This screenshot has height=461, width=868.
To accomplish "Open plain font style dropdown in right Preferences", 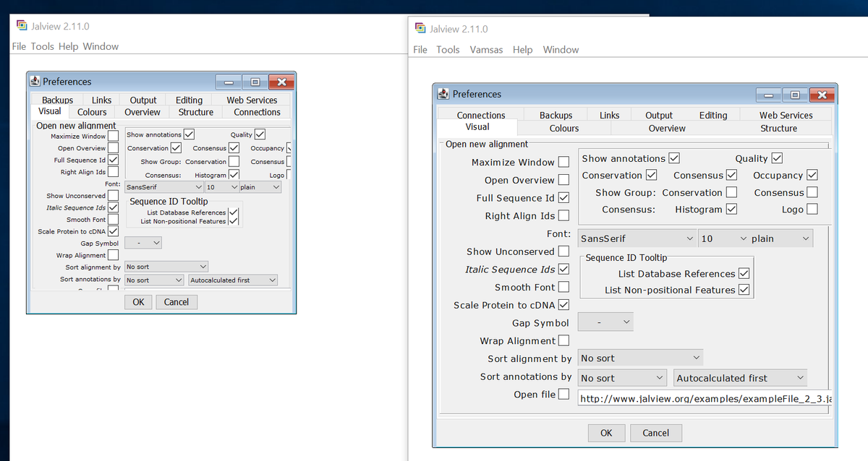I will click(780, 238).
